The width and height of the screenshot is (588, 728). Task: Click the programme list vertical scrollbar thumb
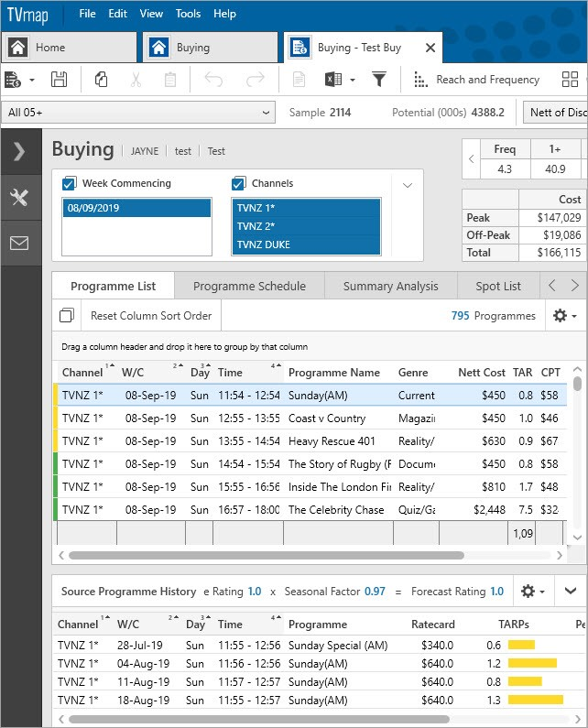coord(577,384)
